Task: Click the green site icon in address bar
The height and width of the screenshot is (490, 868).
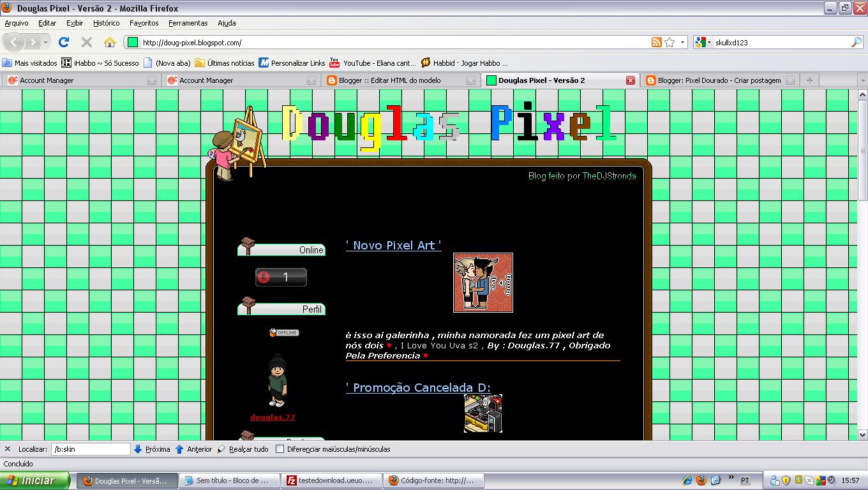Action: [133, 43]
